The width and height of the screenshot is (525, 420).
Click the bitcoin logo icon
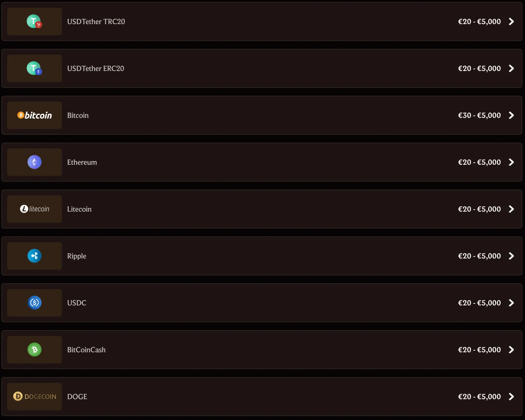coord(35,115)
